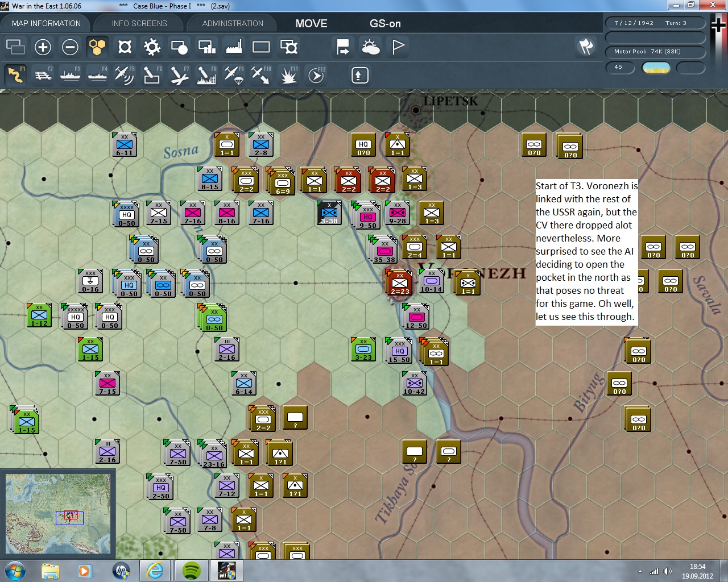
Task: Select the 0-16 unit counter
Action: coord(90,281)
